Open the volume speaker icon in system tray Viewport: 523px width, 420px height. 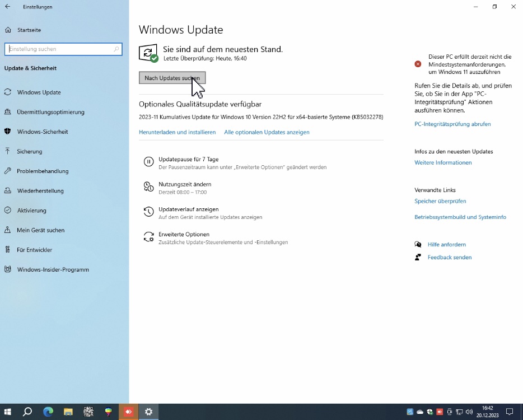pos(469,412)
